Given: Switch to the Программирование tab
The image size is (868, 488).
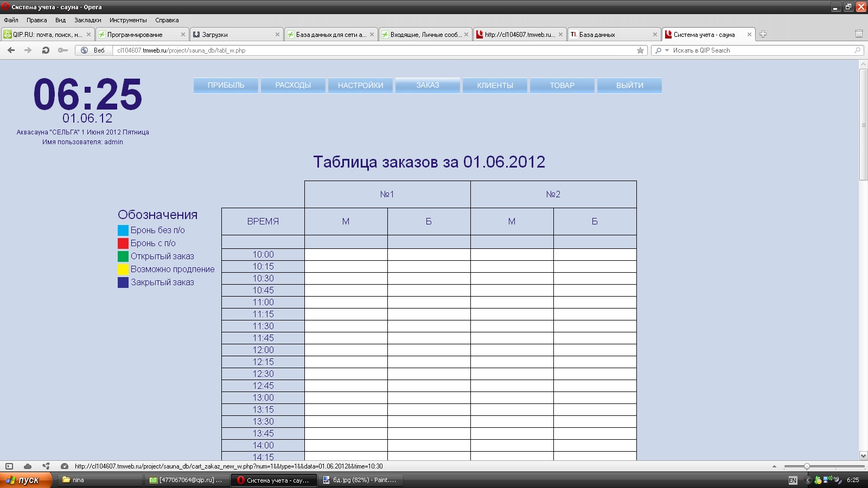Looking at the screenshot, I should (x=142, y=34).
